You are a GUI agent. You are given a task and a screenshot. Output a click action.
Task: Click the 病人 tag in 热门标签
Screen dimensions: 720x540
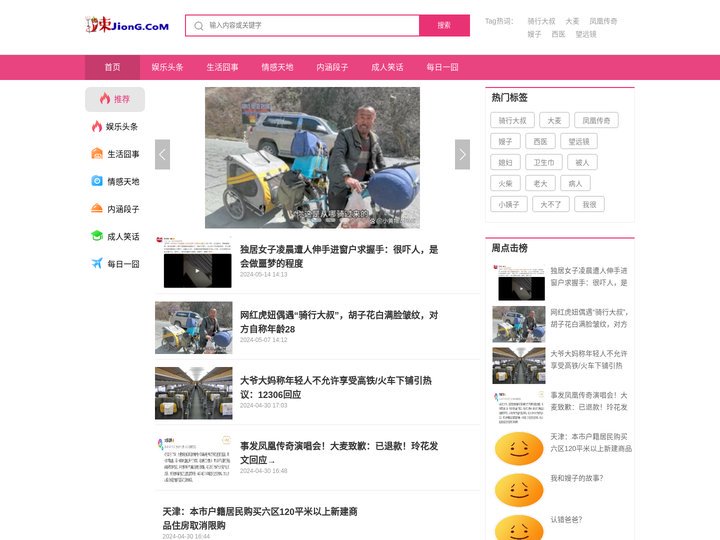(575, 183)
